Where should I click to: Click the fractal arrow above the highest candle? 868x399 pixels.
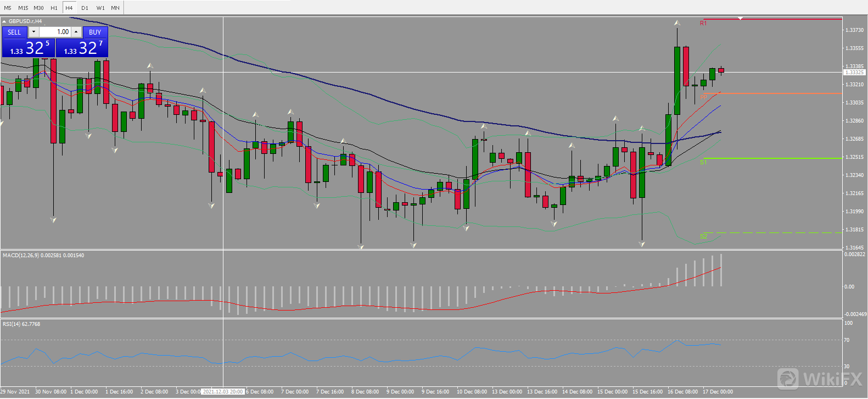(x=677, y=23)
